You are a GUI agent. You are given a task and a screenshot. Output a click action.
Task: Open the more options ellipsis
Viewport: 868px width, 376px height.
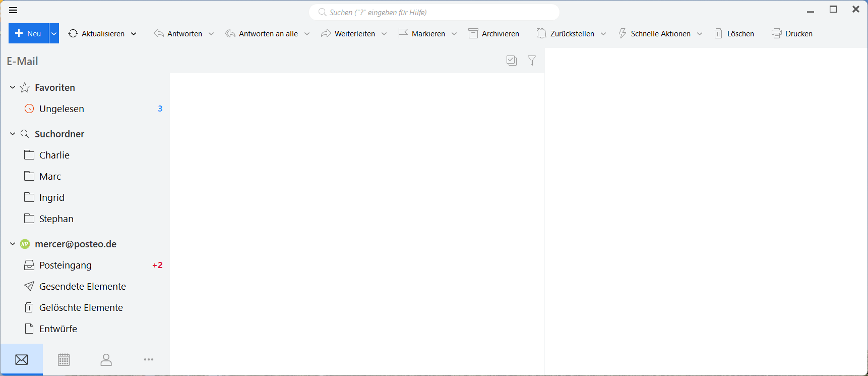[148, 360]
